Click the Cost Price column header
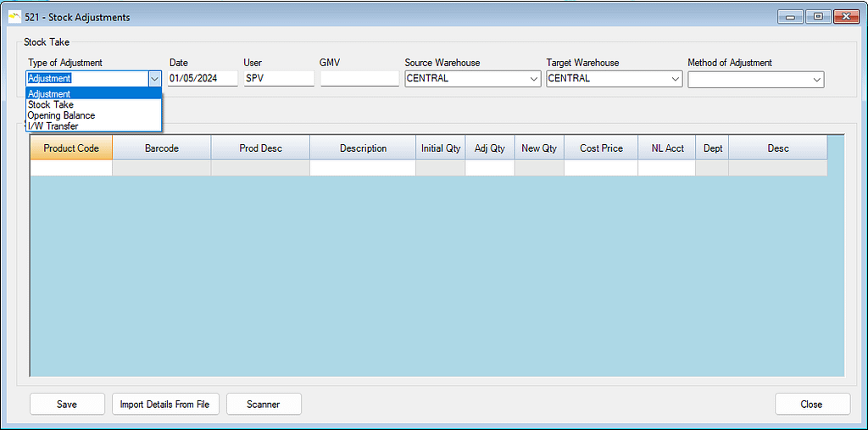This screenshot has height=430, width=868. pos(601,148)
